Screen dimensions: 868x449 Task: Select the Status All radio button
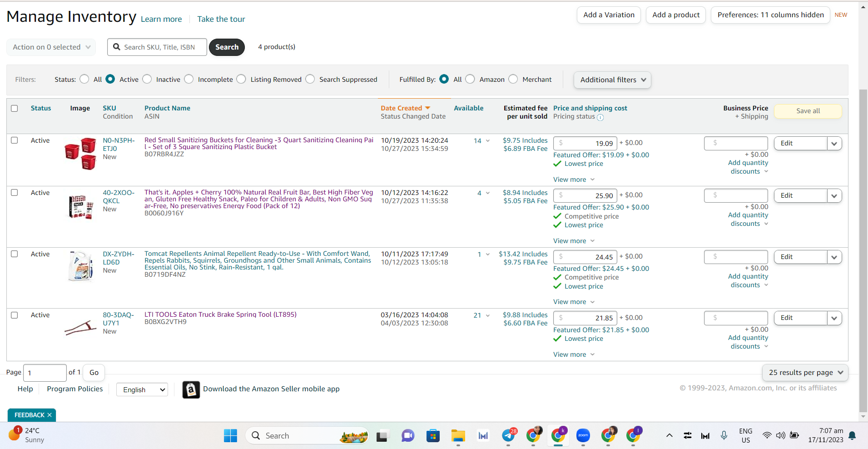84,79
